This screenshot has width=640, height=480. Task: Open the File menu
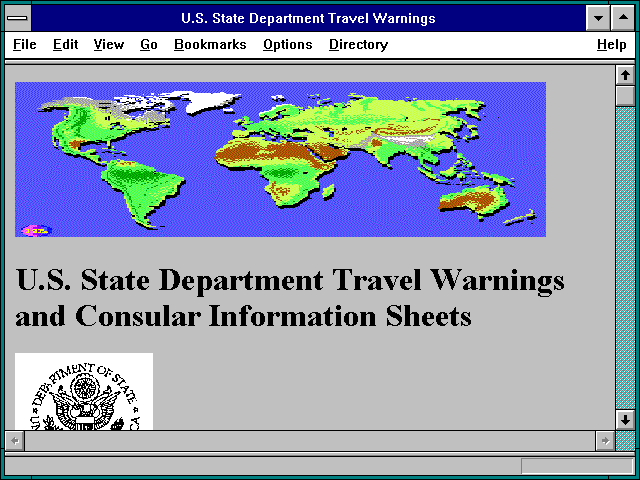click(24, 44)
